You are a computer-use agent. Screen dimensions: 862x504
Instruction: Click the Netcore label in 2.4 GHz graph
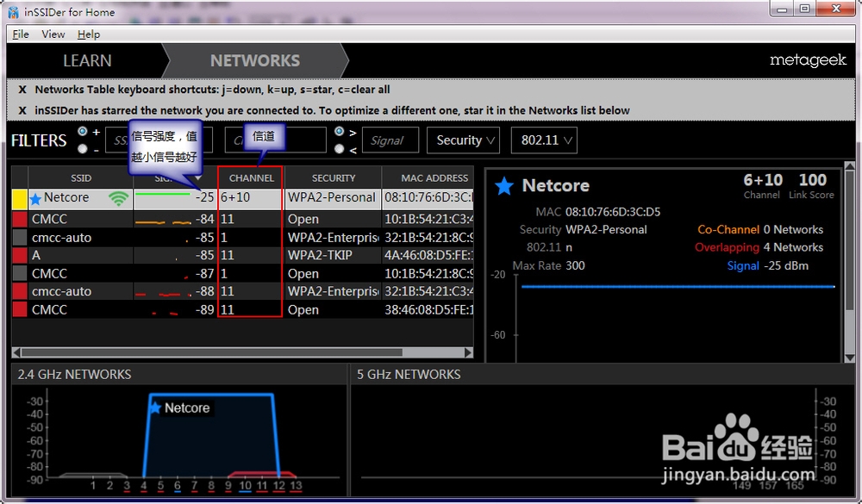coord(187,408)
